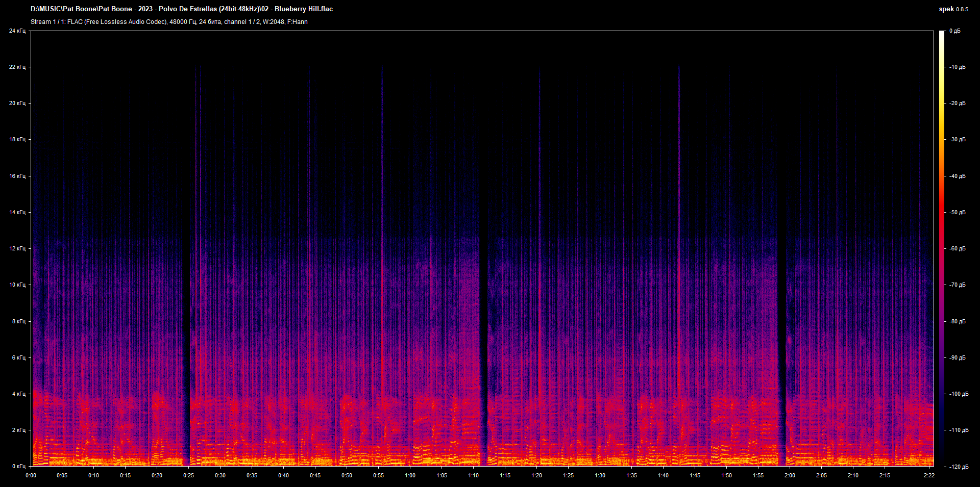The image size is (980, 487).
Task: Click the 6 кГц frequency axis label
Action: click(x=18, y=358)
